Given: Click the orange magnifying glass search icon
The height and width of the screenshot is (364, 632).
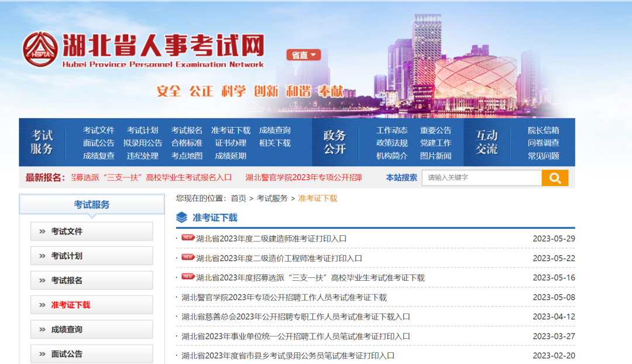Looking at the screenshot, I should [x=554, y=177].
